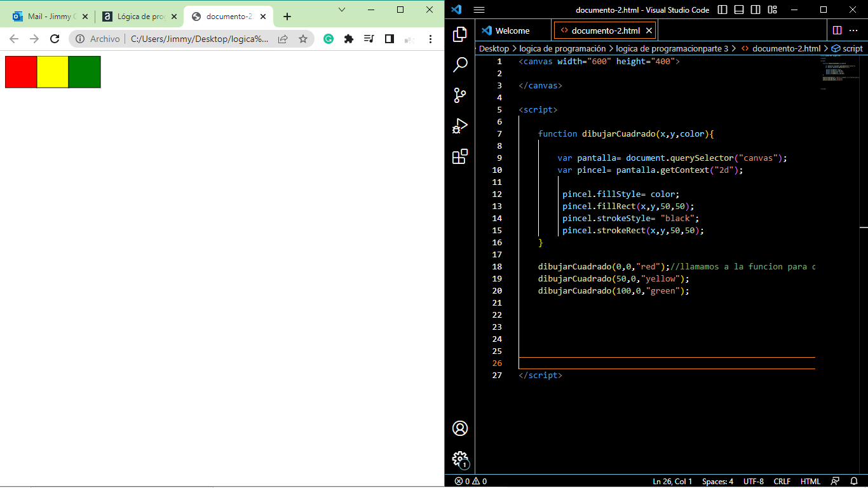
Task: Open the Grammarly extension
Action: pos(329,39)
